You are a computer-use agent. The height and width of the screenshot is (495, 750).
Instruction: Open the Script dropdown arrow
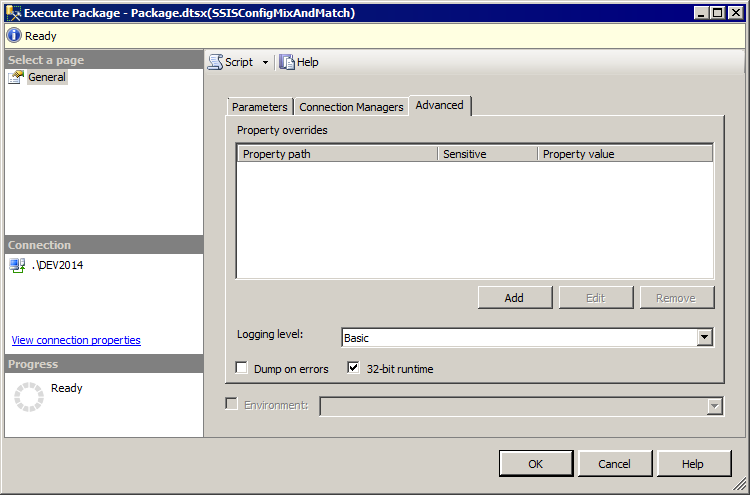click(x=265, y=62)
